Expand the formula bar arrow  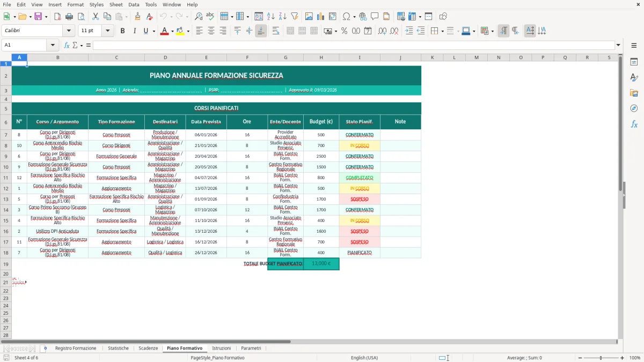click(x=619, y=45)
